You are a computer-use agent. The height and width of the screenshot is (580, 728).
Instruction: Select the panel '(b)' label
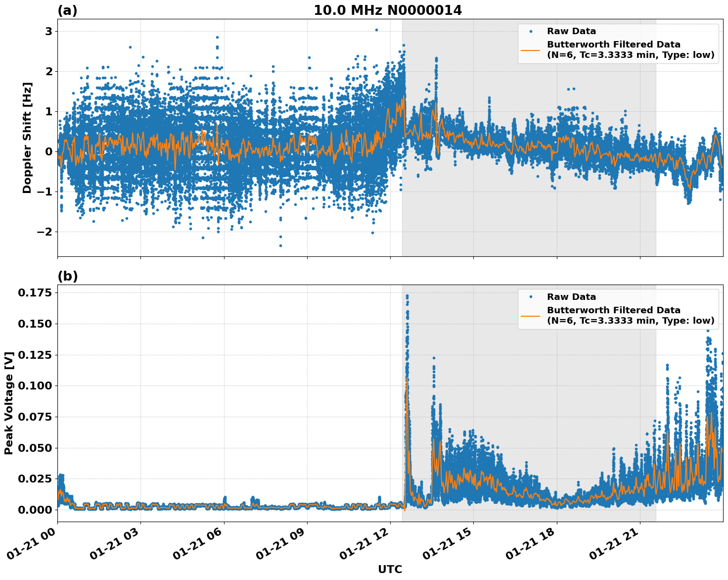tap(68, 277)
